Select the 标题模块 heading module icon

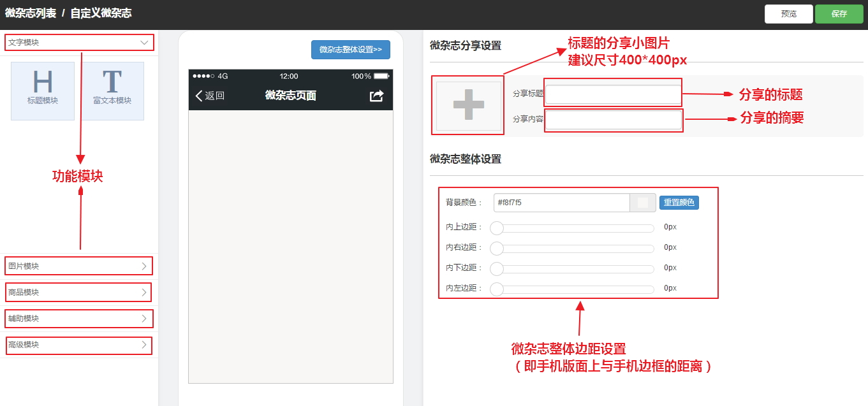point(43,91)
